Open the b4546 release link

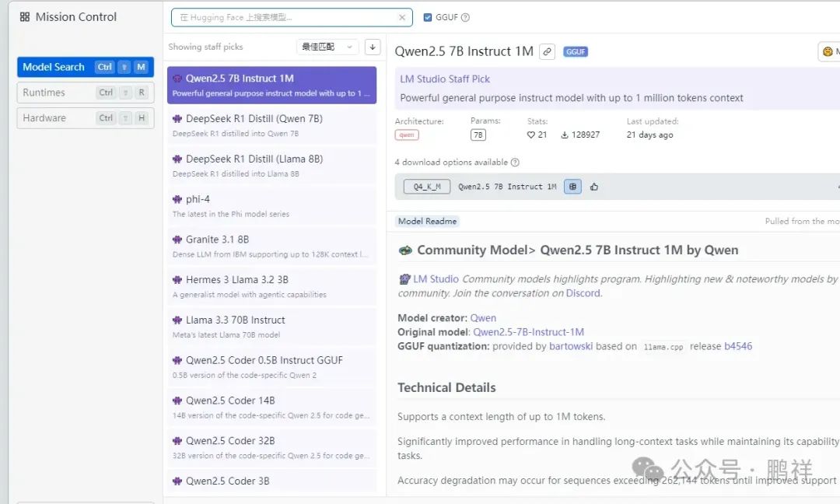click(738, 346)
